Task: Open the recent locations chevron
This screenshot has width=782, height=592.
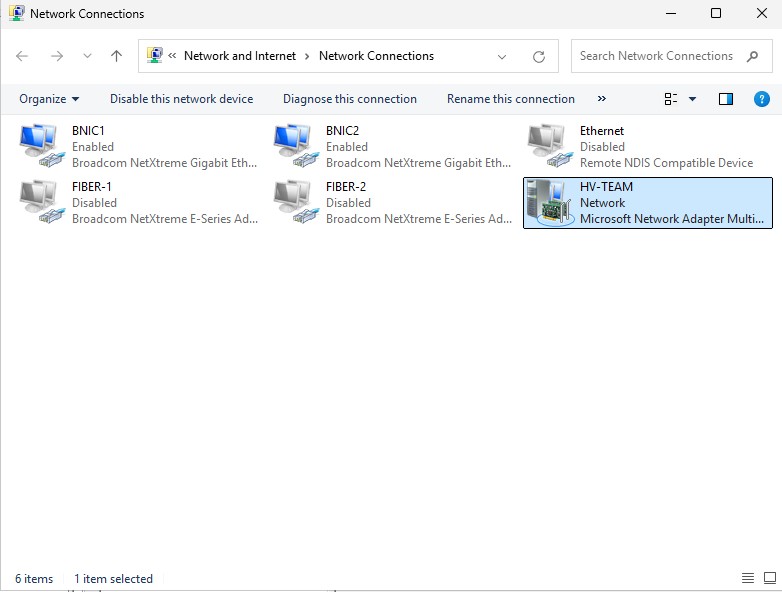Action: pos(87,57)
